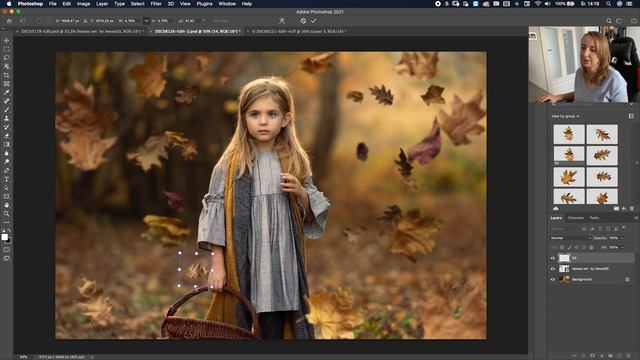This screenshot has height=360, width=640.
Task: Select the Background layer thumbnail
Action: tap(564, 280)
